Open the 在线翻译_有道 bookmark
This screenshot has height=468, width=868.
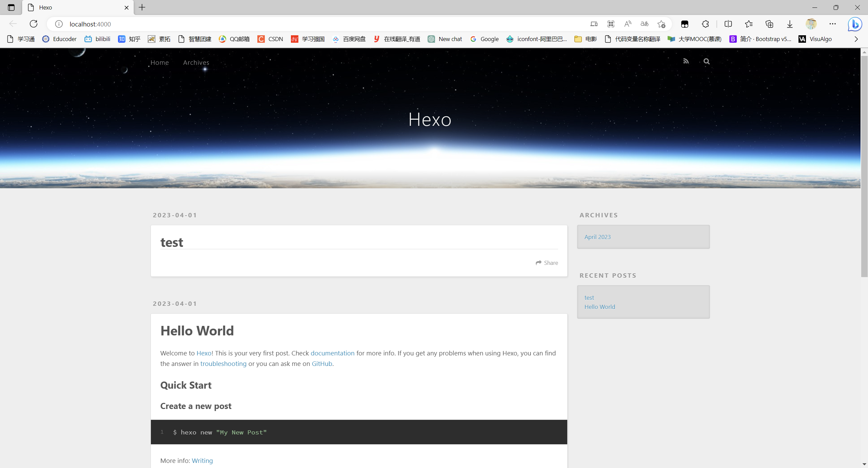pyautogui.click(x=397, y=39)
